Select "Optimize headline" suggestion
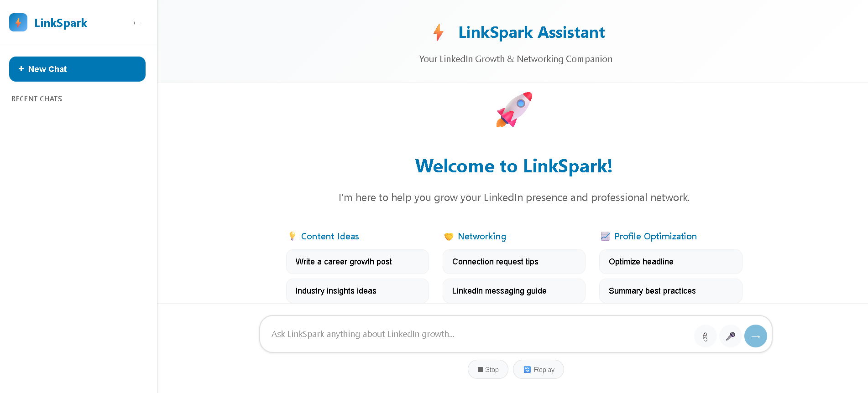Viewport: 868px width, 393px height. (x=670, y=262)
